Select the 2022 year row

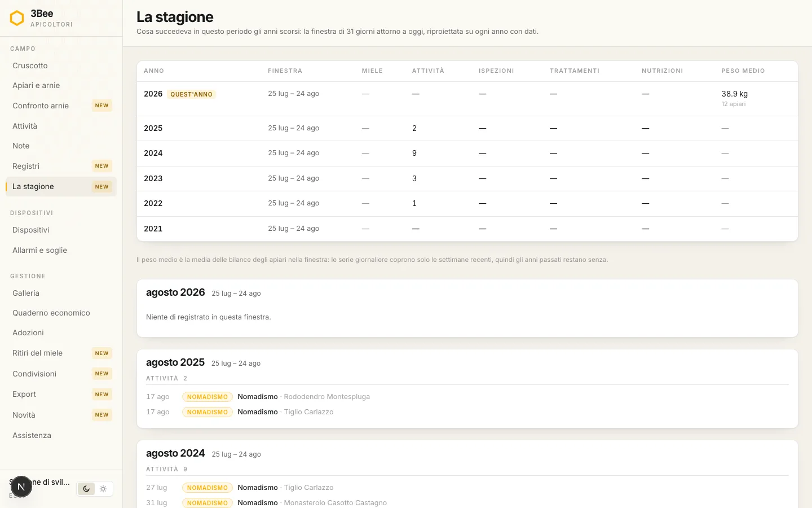click(x=467, y=203)
